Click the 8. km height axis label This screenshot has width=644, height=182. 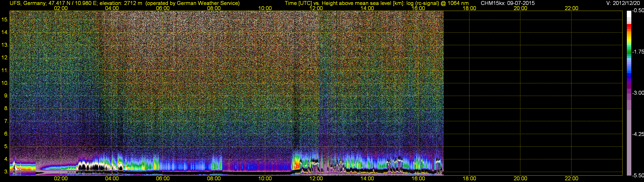click(x=6, y=108)
